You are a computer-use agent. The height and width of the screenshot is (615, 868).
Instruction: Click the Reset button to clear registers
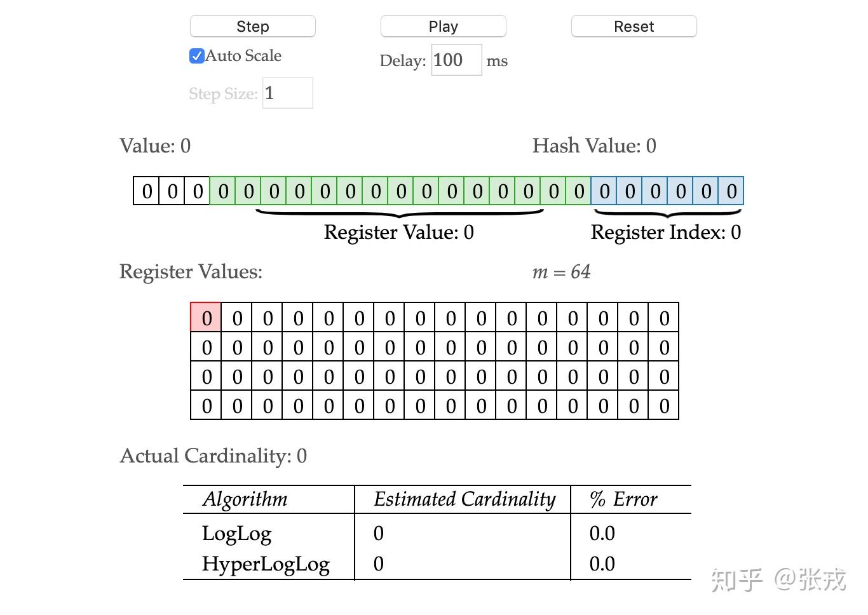pos(633,26)
